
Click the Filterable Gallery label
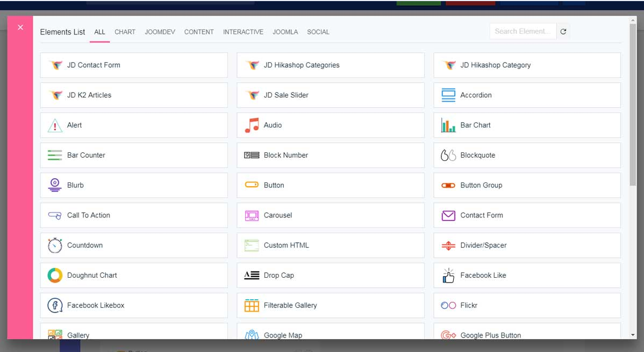[x=290, y=305]
